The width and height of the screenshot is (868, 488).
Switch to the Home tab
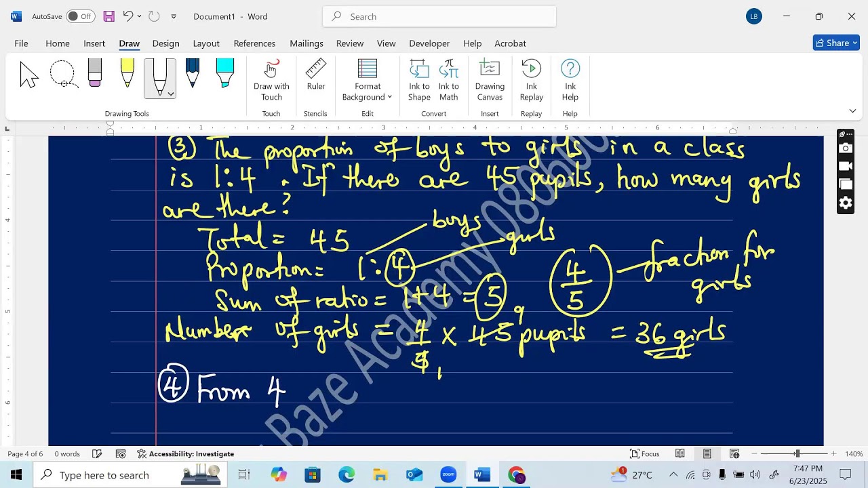(58, 43)
